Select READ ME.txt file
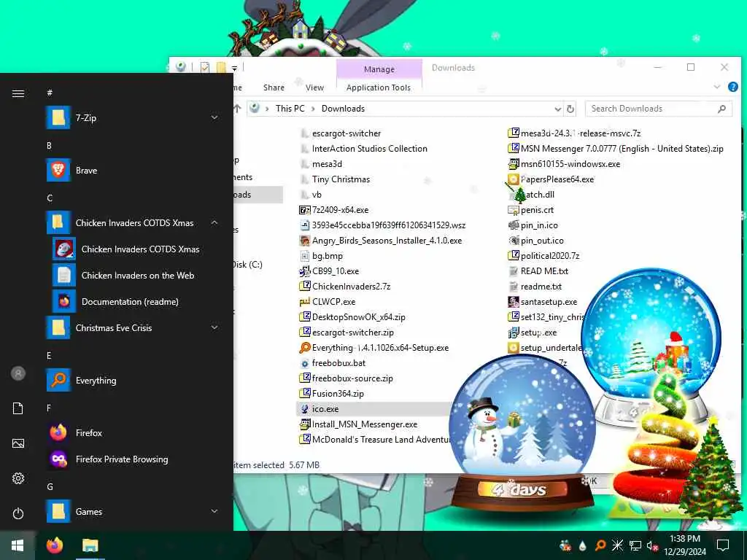Viewport: 747px width, 560px height. [x=538, y=271]
